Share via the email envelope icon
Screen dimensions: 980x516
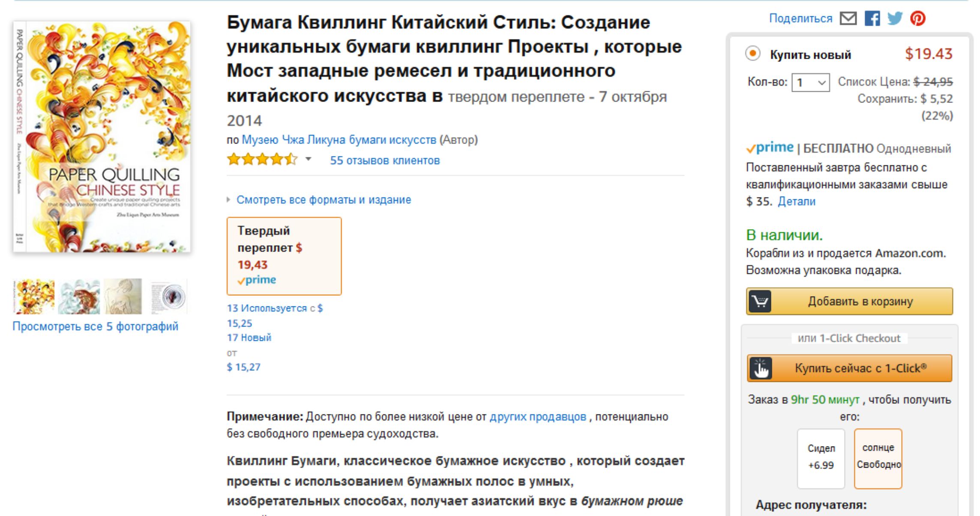coord(848,18)
